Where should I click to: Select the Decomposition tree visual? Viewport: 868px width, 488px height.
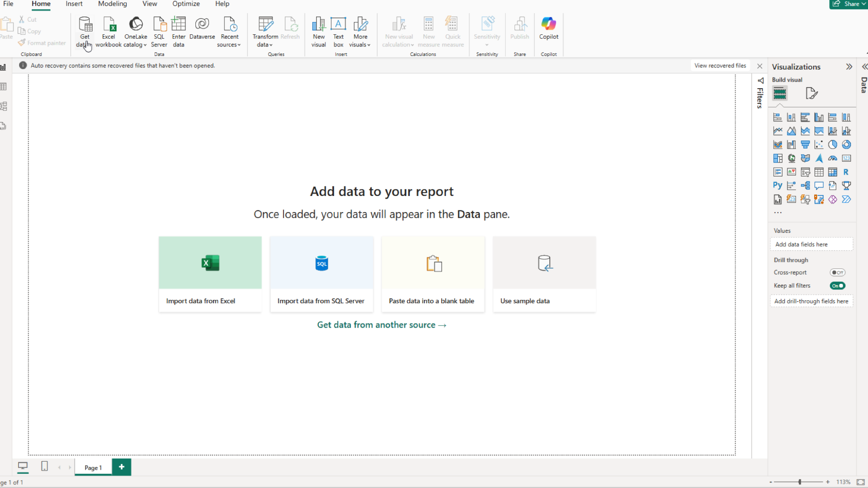tap(805, 186)
